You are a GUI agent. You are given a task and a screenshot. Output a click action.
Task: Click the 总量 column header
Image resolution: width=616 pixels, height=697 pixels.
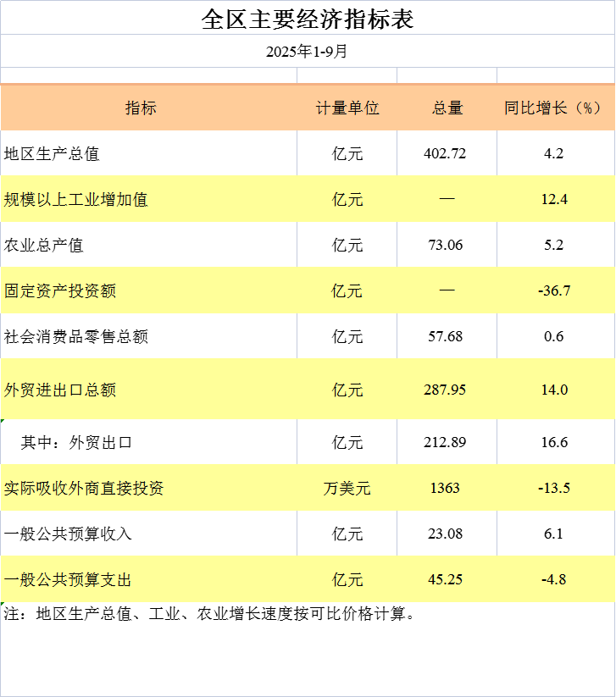click(447, 108)
